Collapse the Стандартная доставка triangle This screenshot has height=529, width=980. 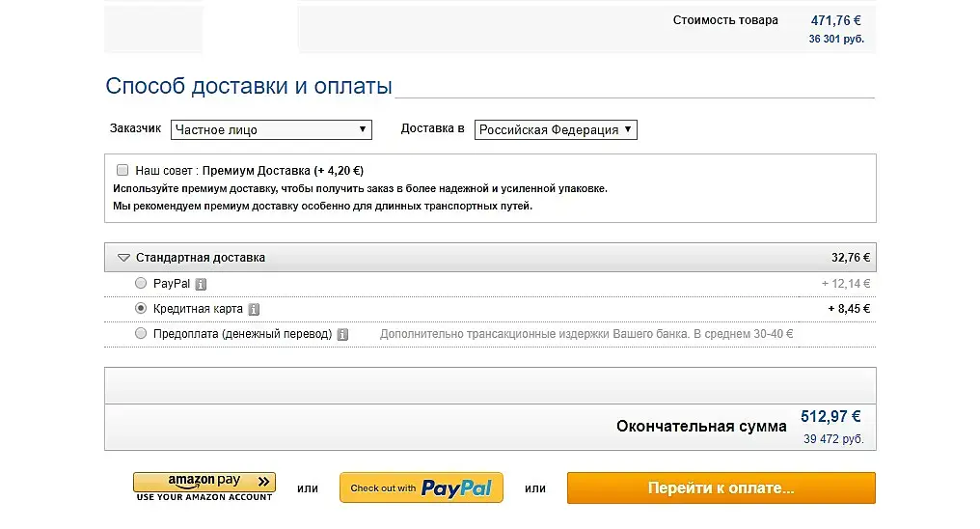123,259
